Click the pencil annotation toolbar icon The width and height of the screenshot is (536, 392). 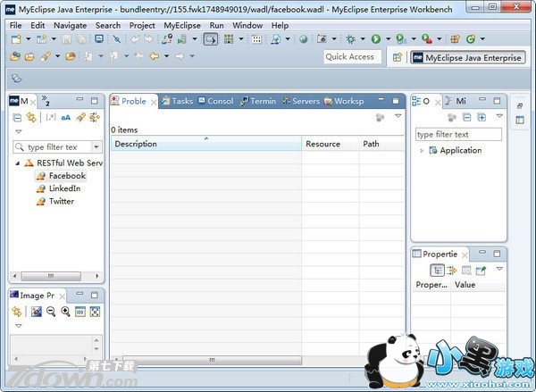pos(46,56)
